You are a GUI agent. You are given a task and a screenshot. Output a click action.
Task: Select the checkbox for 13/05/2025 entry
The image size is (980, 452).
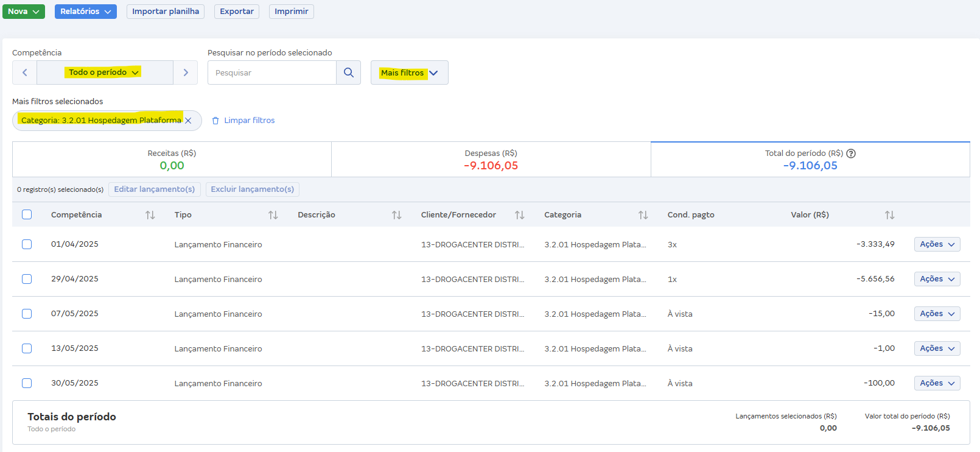[27, 348]
